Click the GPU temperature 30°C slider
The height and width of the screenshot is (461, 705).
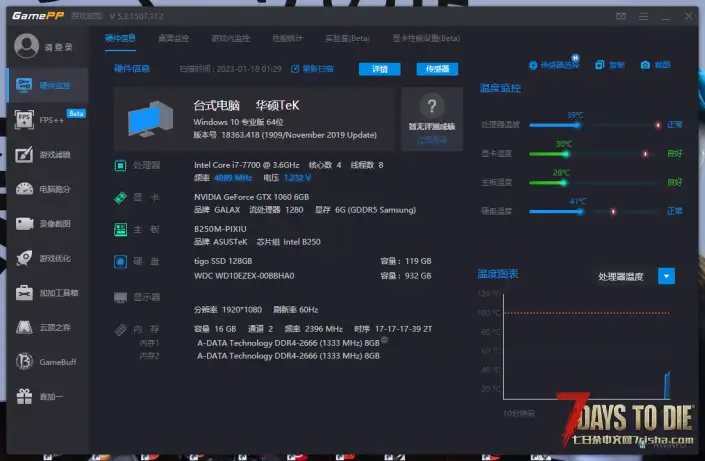593,154
